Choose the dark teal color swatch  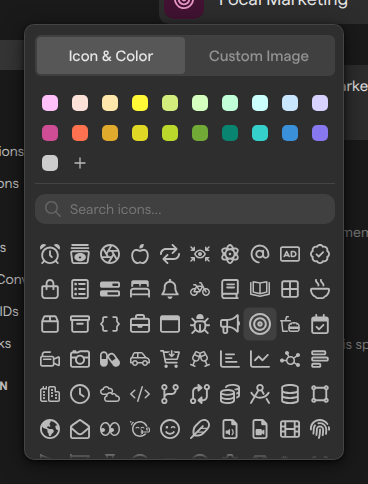230,133
